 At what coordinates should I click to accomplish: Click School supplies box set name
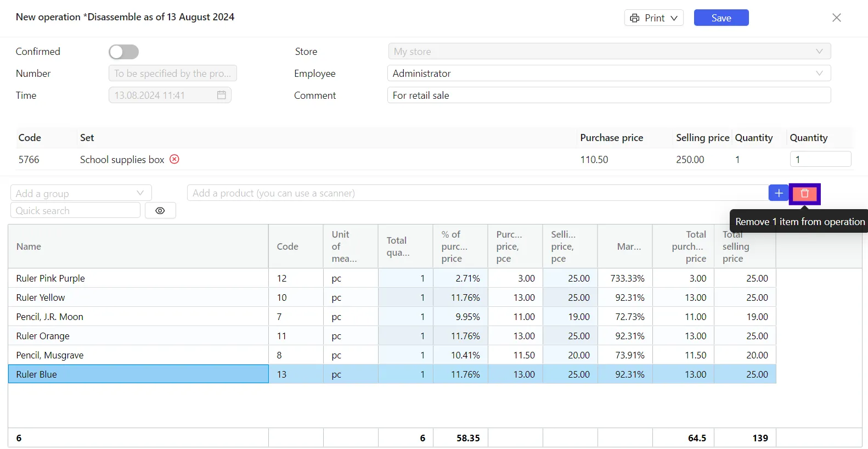(x=122, y=159)
